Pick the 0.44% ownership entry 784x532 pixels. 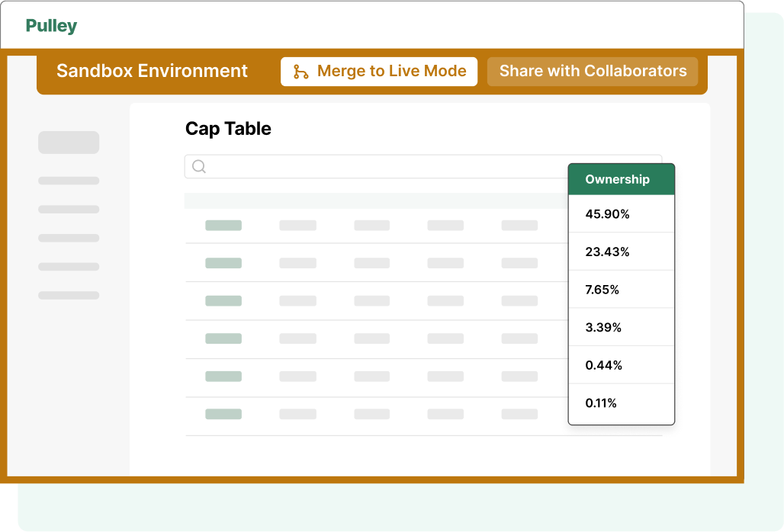click(x=621, y=365)
